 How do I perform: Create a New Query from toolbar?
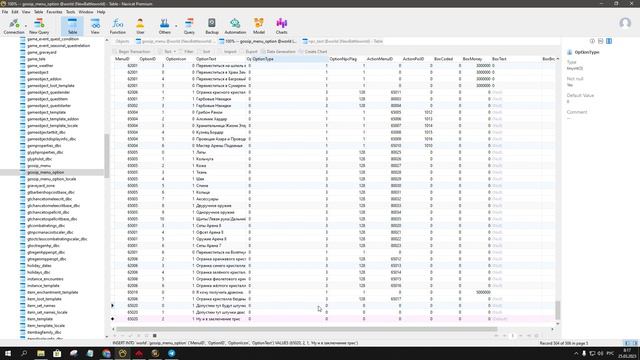tap(39, 26)
